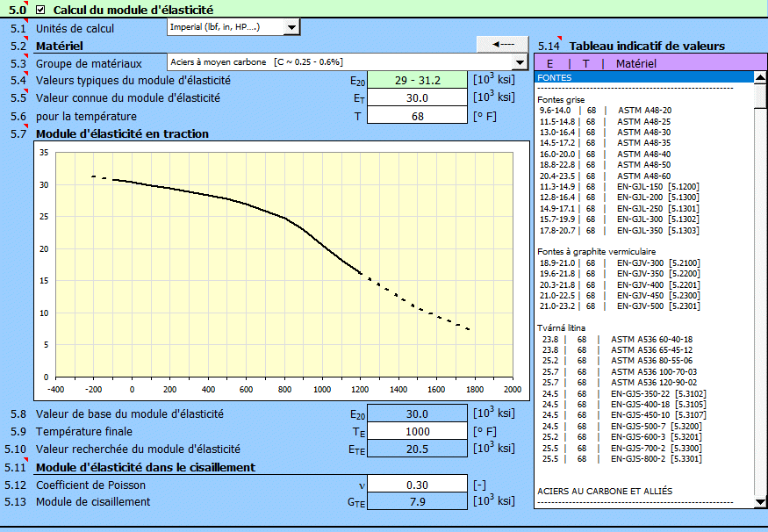This screenshot has width=768, height=532.
Task: Open the Unités de calcul dropdown
Action: click(x=291, y=27)
